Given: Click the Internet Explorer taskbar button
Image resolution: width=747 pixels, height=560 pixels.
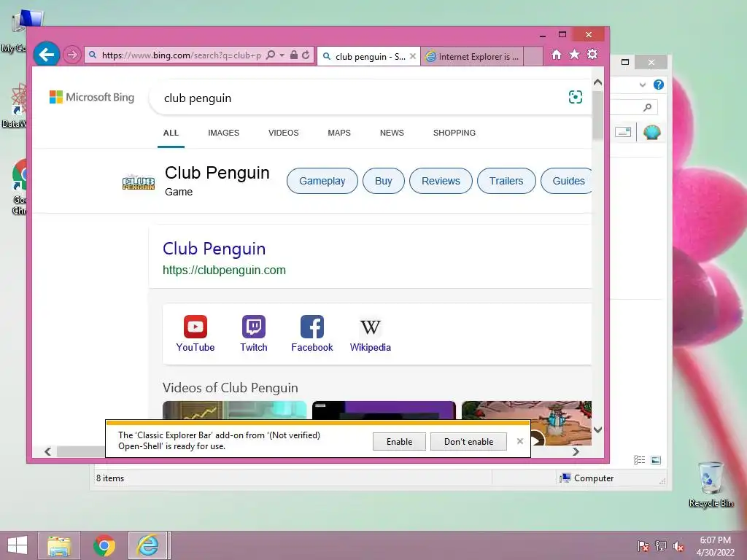Looking at the screenshot, I should 147,545.
